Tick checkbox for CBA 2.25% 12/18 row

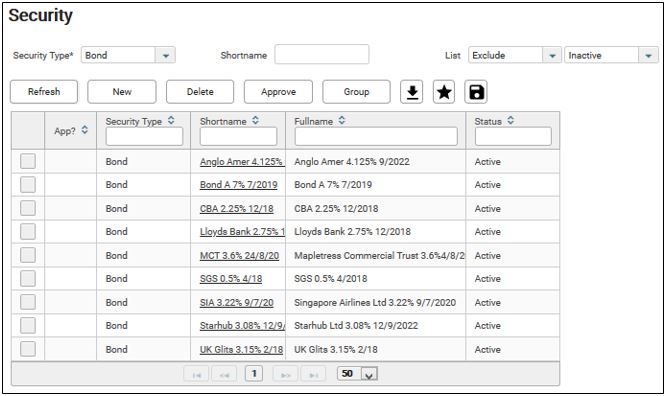pyautogui.click(x=28, y=208)
